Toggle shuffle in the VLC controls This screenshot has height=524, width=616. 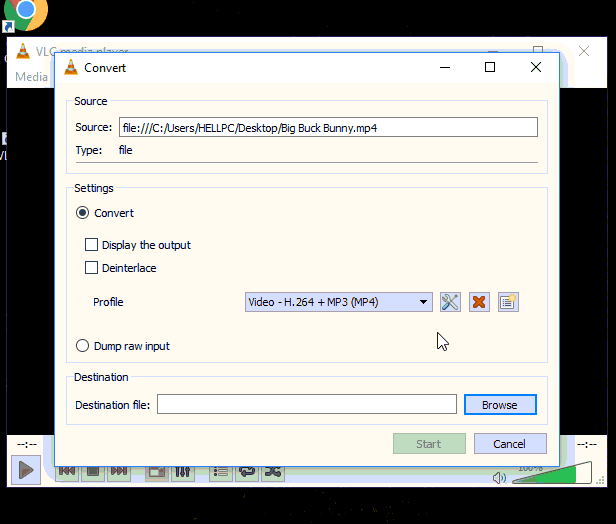click(273, 471)
